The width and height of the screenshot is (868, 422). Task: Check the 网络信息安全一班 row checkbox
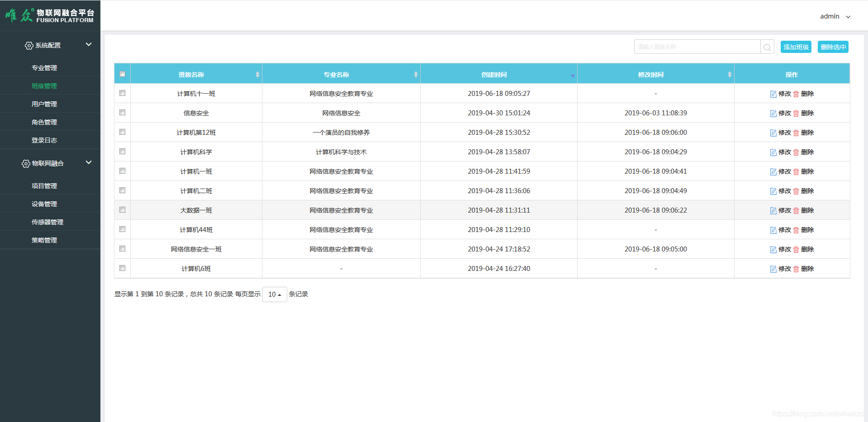(122, 249)
